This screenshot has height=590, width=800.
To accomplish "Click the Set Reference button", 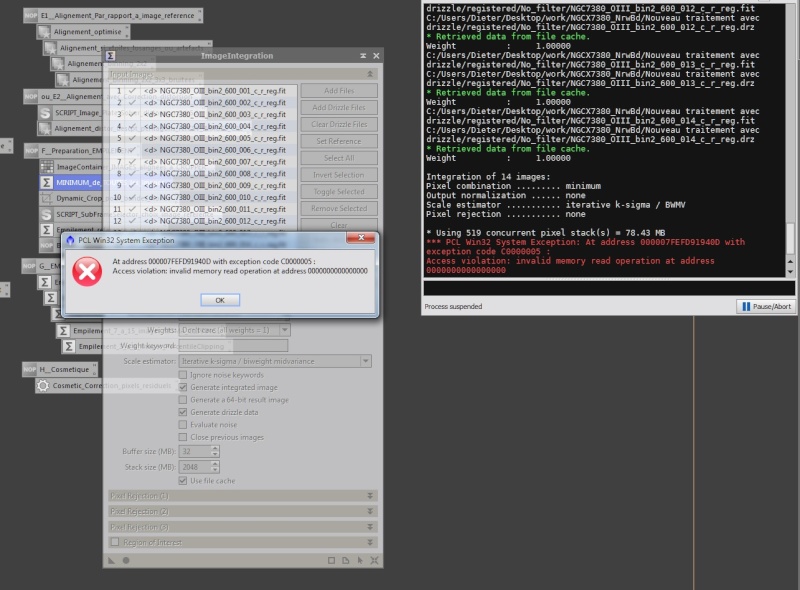I will 339,141.
